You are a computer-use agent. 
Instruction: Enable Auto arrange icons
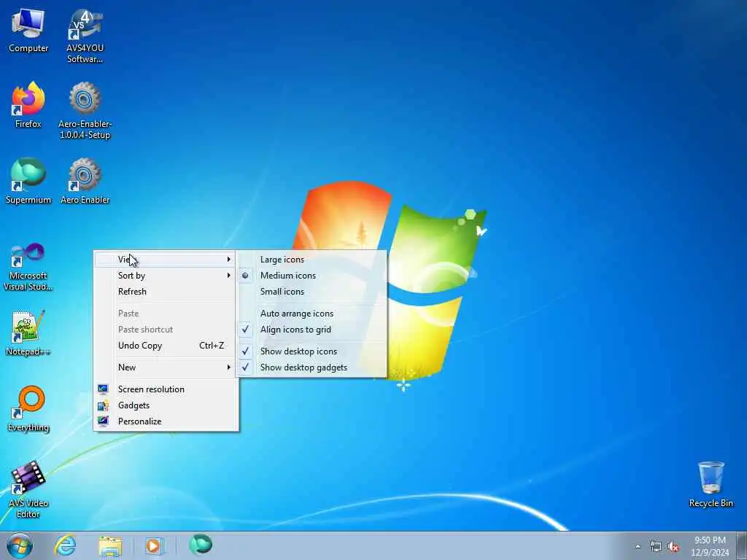[x=311, y=314]
